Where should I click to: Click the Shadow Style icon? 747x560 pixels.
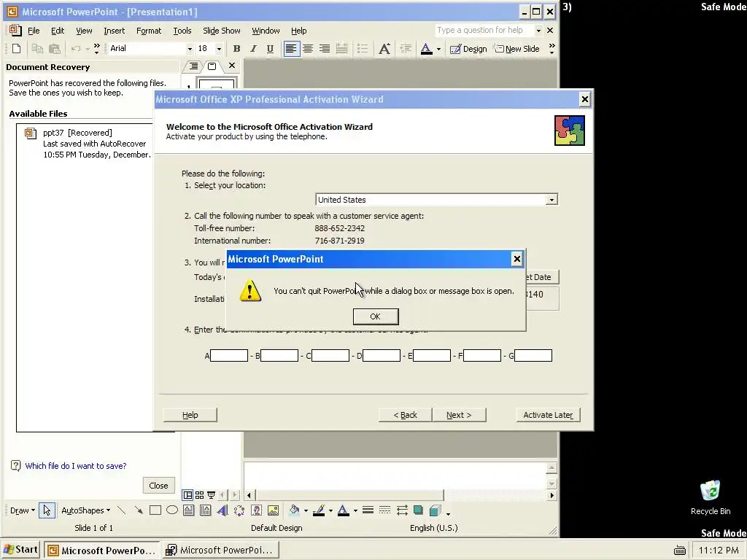point(418,510)
